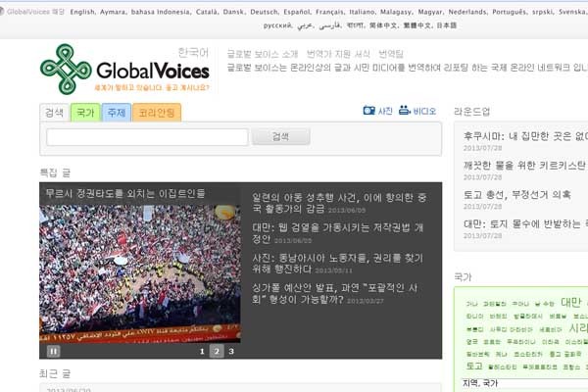This screenshot has width=588, height=392.
Task: Go to slideshow page 3
Action: (x=231, y=352)
